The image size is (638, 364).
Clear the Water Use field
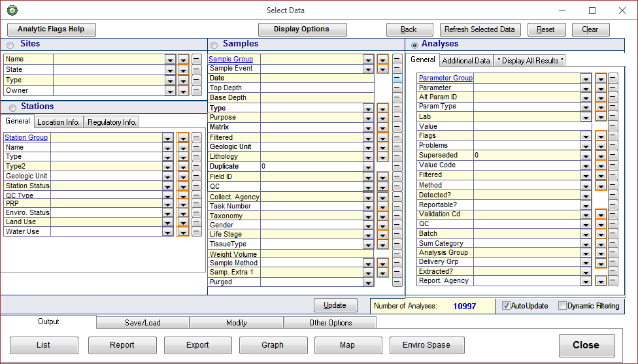197,231
